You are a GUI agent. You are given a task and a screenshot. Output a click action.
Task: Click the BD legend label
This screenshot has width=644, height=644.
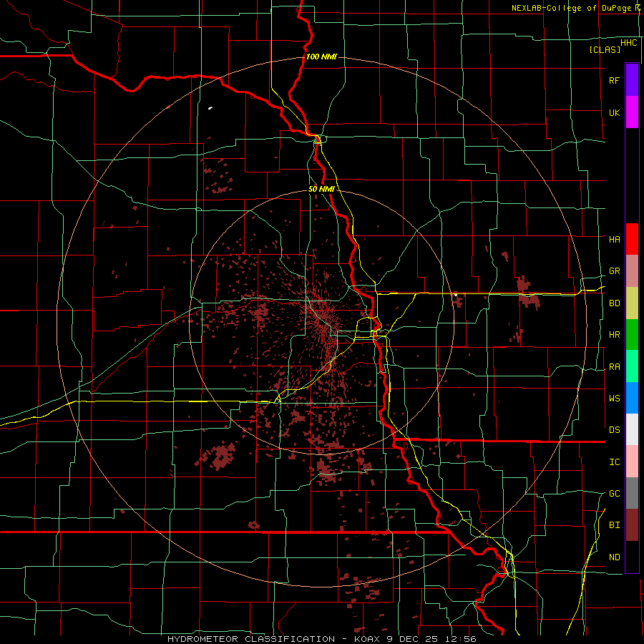pos(614,303)
